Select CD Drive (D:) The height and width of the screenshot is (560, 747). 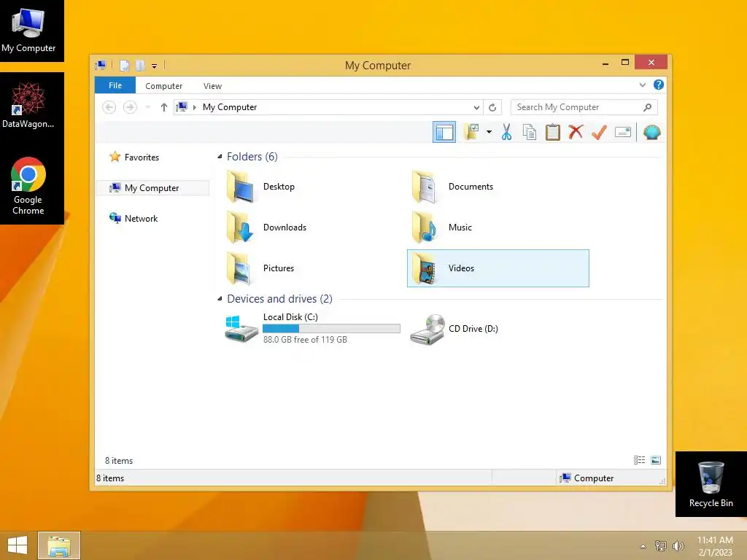point(454,328)
